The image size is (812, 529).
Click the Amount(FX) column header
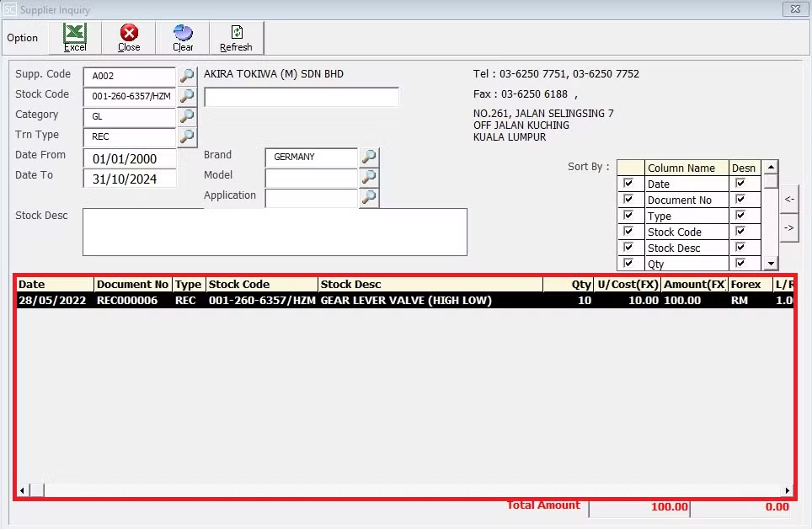(x=694, y=285)
